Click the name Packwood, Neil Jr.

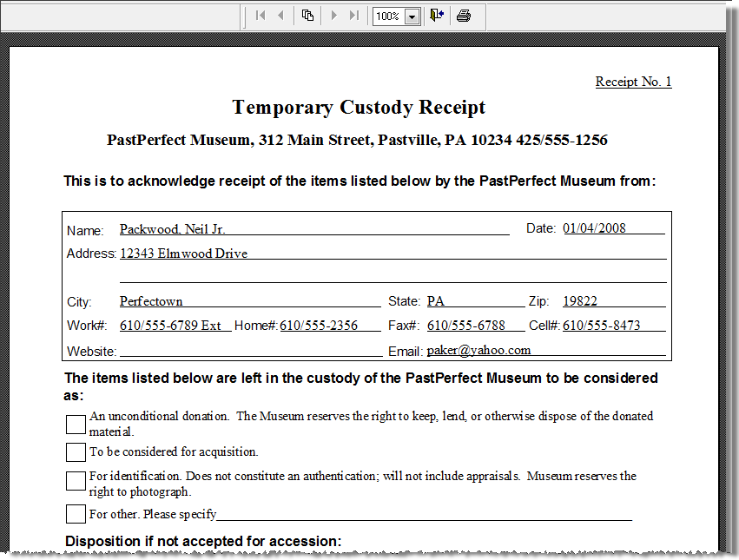tap(172, 229)
